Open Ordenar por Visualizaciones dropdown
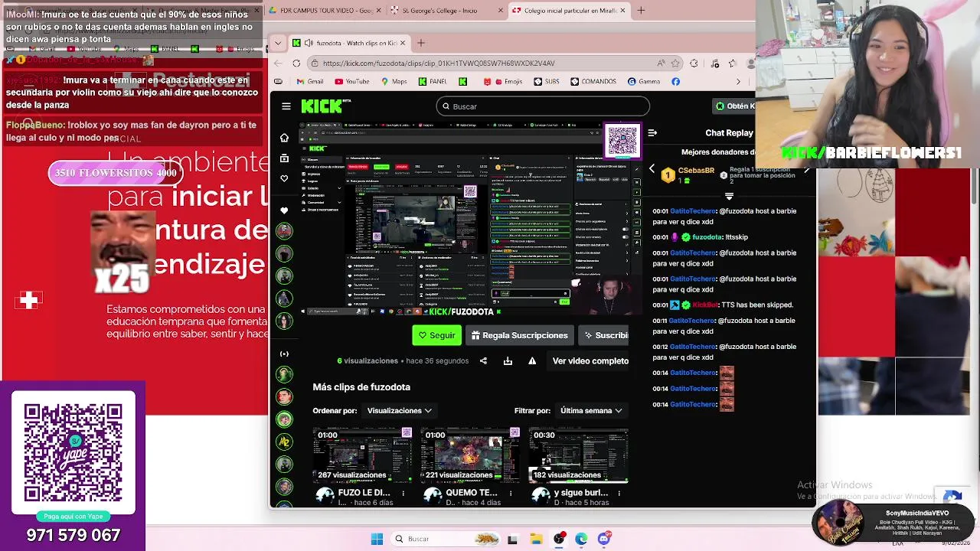Viewport: 980px width, 551px height. point(399,411)
